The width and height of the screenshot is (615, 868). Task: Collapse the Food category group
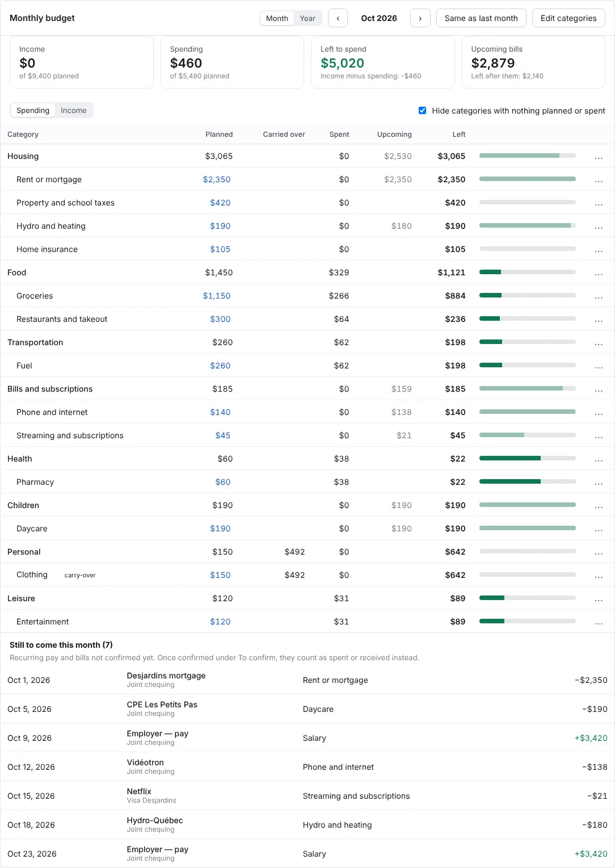pyautogui.click(x=17, y=272)
